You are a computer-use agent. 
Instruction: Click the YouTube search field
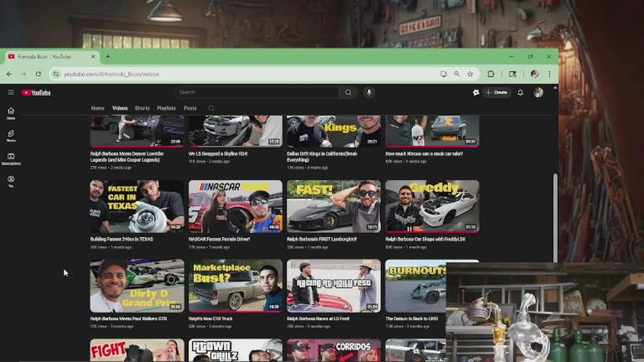pyautogui.click(x=257, y=92)
